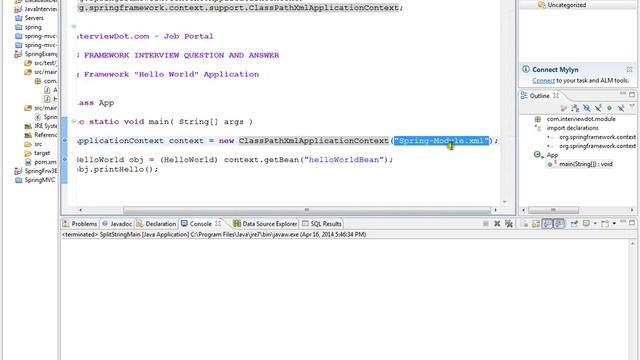
Task: Toggle Hide Static Members in Outline
Action: coord(598,108)
